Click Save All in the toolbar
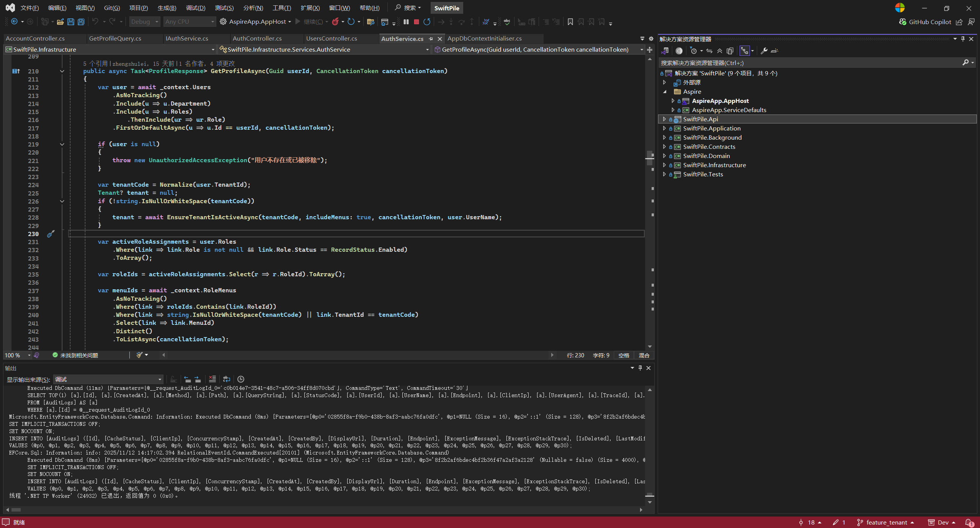Viewport: 980px width, 528px height. tap(81, 22)
